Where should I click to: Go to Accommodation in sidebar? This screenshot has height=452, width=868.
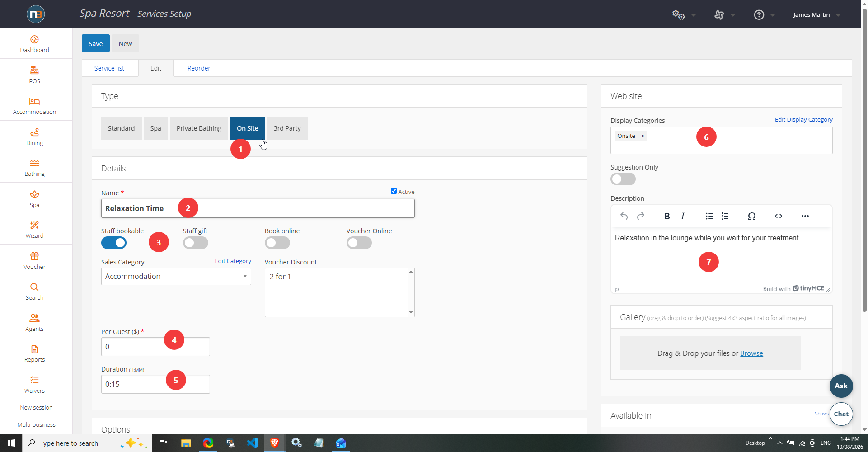(x=34, y=106)
